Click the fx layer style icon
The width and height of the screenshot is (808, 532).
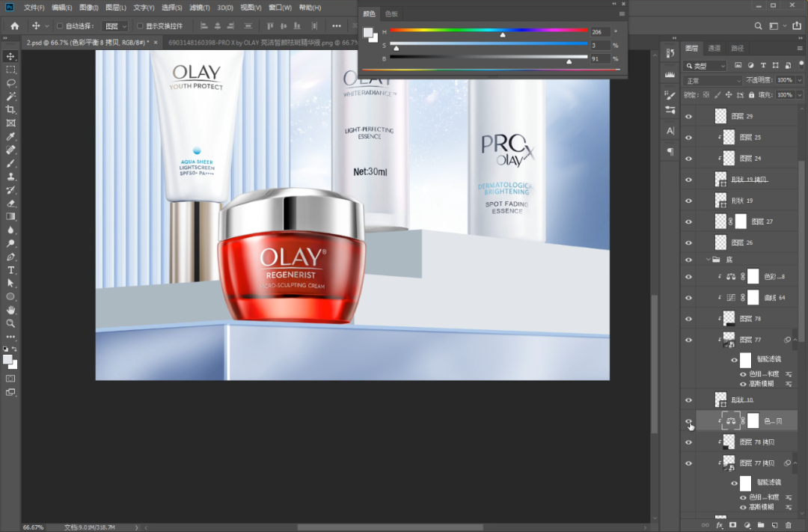coord(720,525)
